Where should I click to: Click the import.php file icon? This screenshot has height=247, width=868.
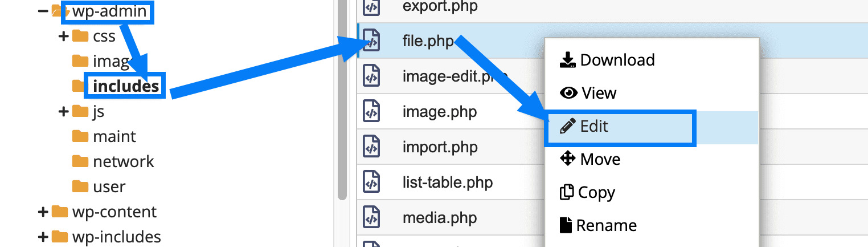pyautogui.click(x=371, y=147)
